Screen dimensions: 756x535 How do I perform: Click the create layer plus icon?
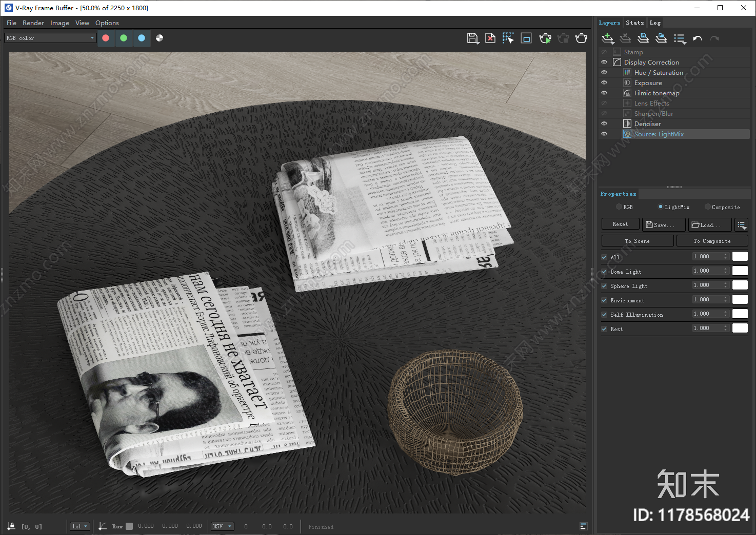[608, 38]
